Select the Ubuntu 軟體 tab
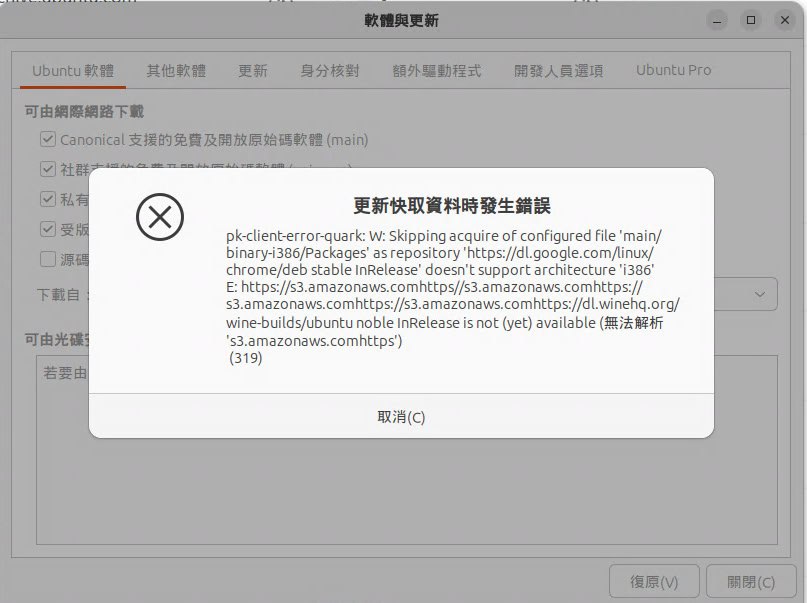 (73, 71)
